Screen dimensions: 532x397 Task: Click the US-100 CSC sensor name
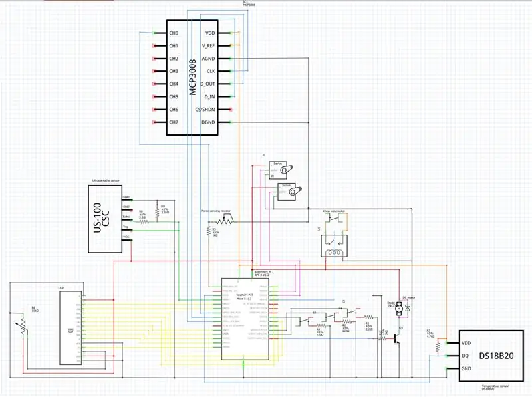101,218
